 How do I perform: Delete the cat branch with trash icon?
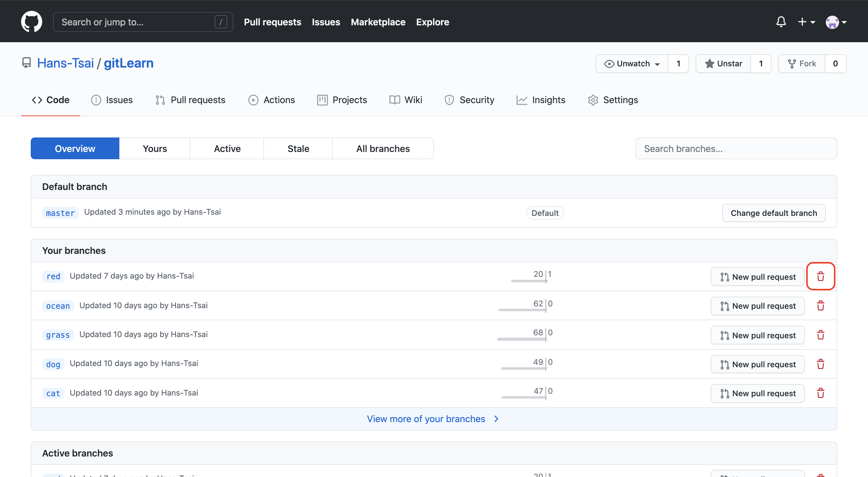point(820,393)
